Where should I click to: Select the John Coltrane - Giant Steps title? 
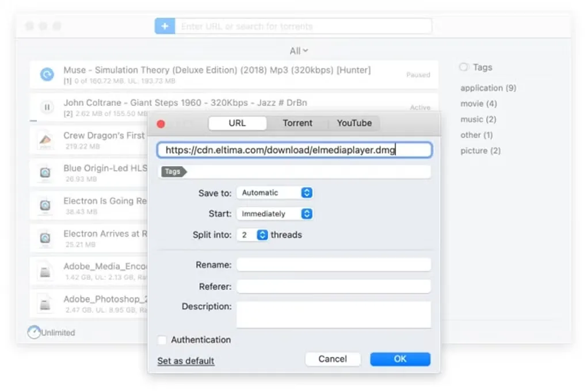pyautogui.click(x=185, y=102)
